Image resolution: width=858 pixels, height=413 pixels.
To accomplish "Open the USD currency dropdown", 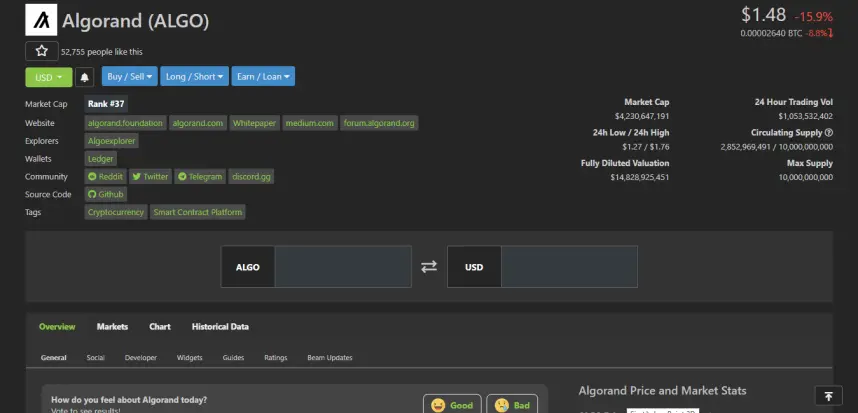I will 49,77.
